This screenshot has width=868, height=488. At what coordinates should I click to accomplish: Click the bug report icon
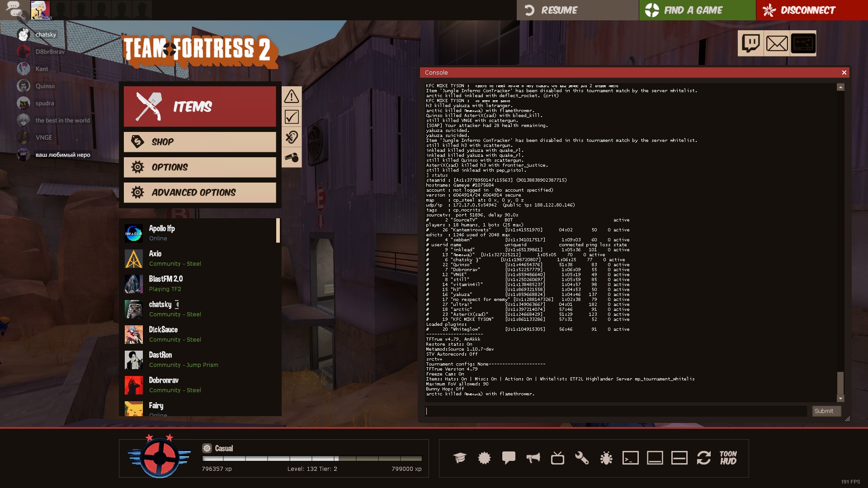[x=606, y=458]
